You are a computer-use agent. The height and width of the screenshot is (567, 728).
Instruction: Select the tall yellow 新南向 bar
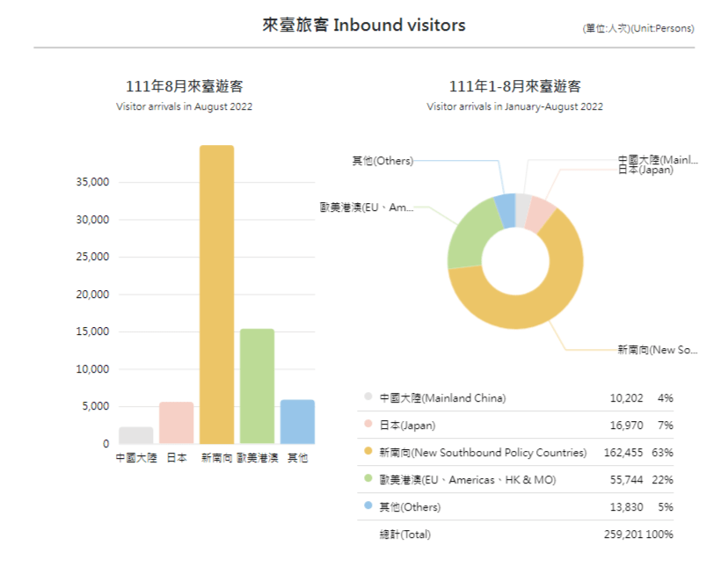(216, 294)
